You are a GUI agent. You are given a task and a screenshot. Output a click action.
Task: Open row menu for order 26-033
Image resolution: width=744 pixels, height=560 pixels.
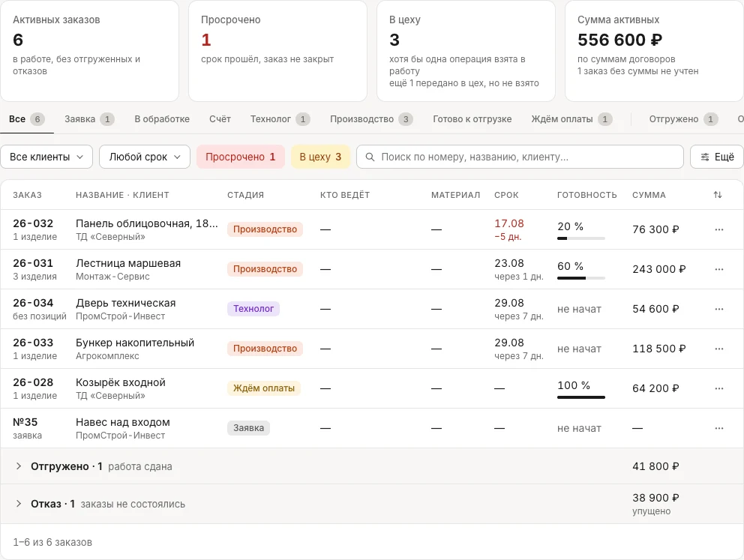click(x=718, y=349)
